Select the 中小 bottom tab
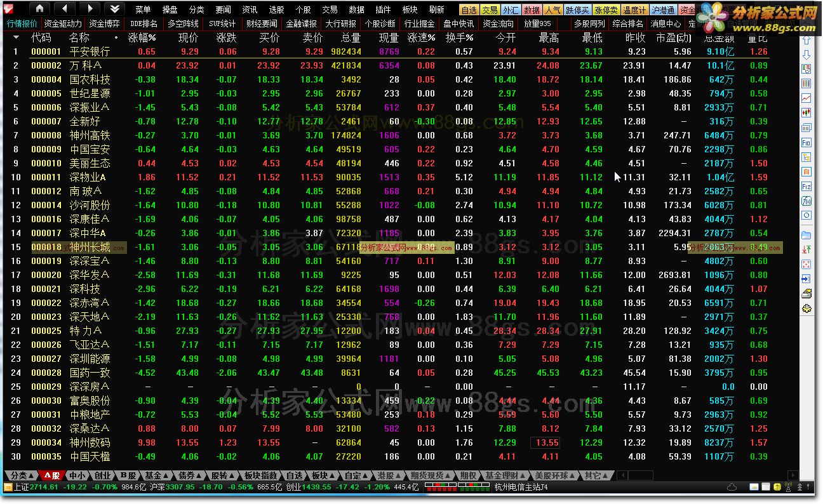This screenshot has height=504, width=823. 77,475
